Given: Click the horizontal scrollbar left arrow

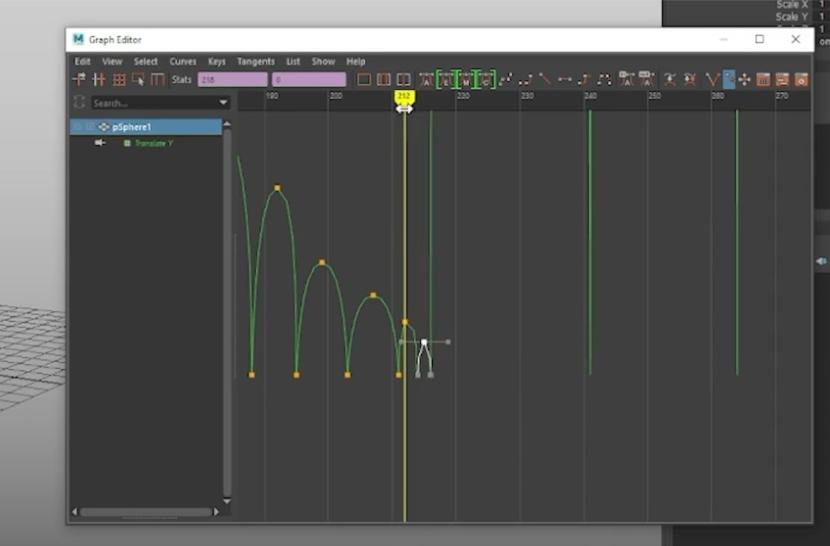Looking at the screenshot, I should 75,512.
